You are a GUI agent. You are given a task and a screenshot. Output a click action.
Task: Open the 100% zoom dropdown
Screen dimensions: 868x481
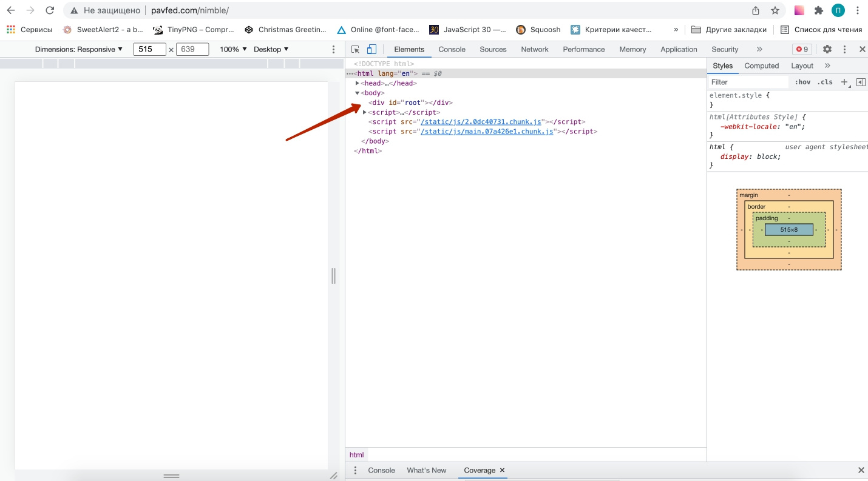tap(234, 49)
